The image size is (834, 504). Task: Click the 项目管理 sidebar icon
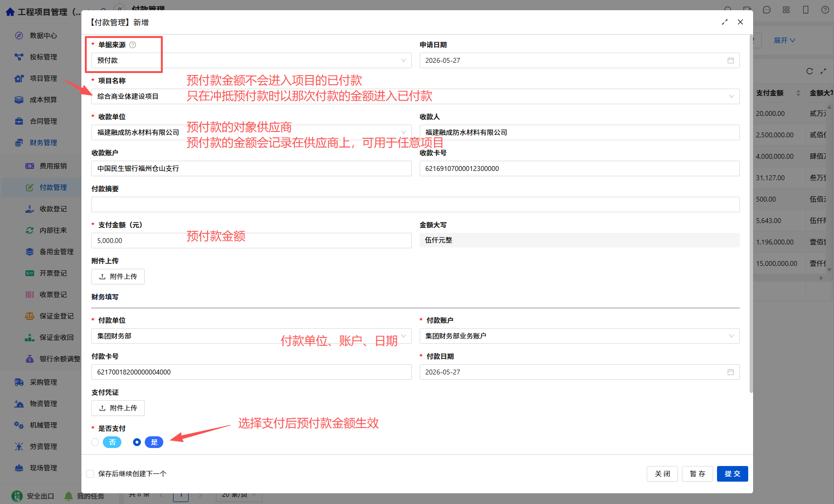point(19,78)
